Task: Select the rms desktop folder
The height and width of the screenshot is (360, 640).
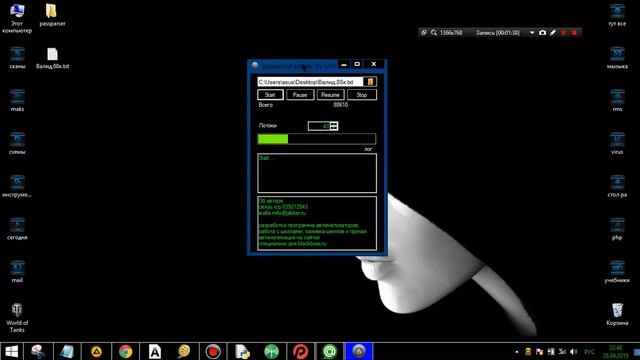Action: tap(617, 100)
